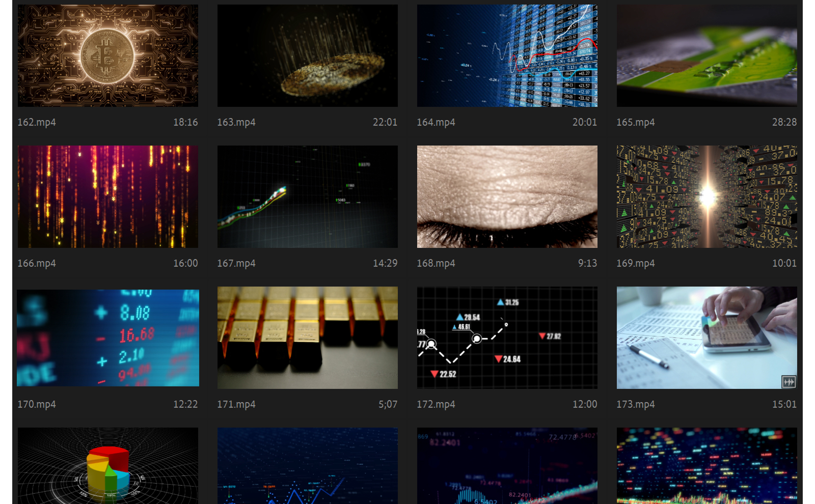Click the 14:29 duration of 167.mp4

click(385, 263)
